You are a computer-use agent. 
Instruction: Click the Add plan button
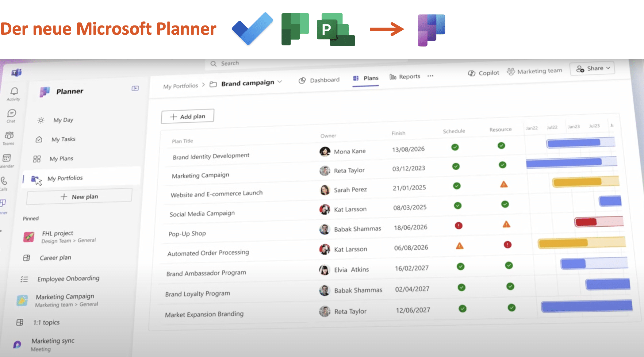coord(188,117)
